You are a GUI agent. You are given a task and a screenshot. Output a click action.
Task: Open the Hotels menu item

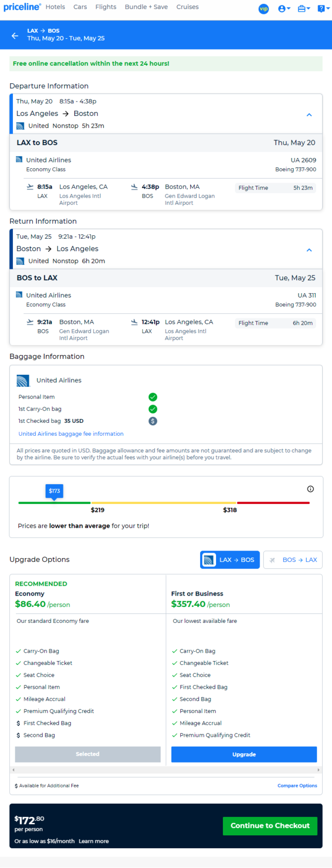(55, 7)
